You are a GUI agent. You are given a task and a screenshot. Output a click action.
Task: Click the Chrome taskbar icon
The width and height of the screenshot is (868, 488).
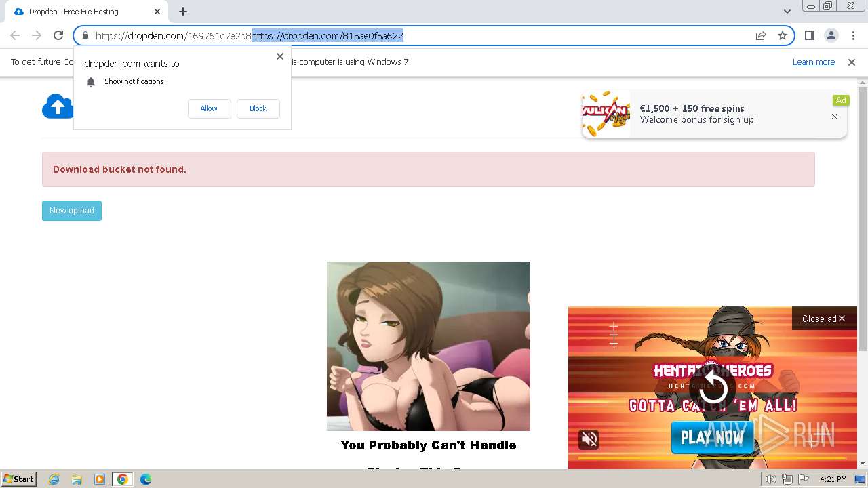[123, 479]
